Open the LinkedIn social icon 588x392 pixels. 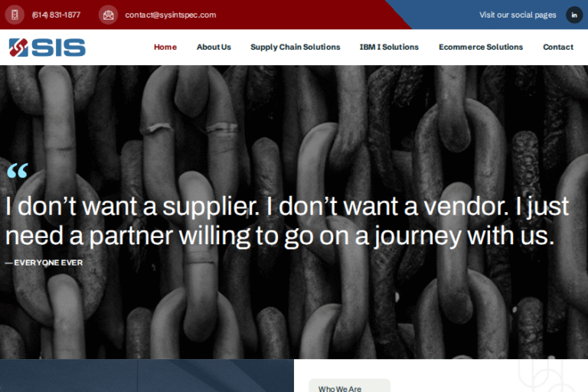click(x=574, y=15)
